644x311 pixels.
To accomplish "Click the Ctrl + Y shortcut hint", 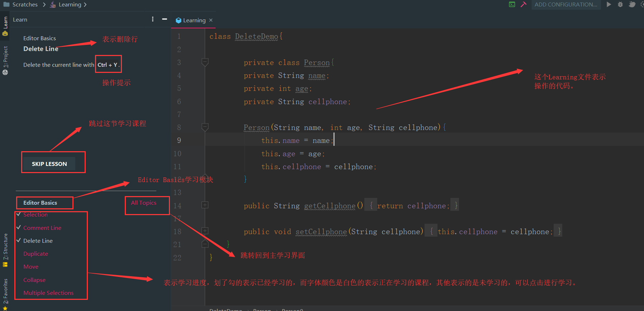I will click(x=108, y=65).
